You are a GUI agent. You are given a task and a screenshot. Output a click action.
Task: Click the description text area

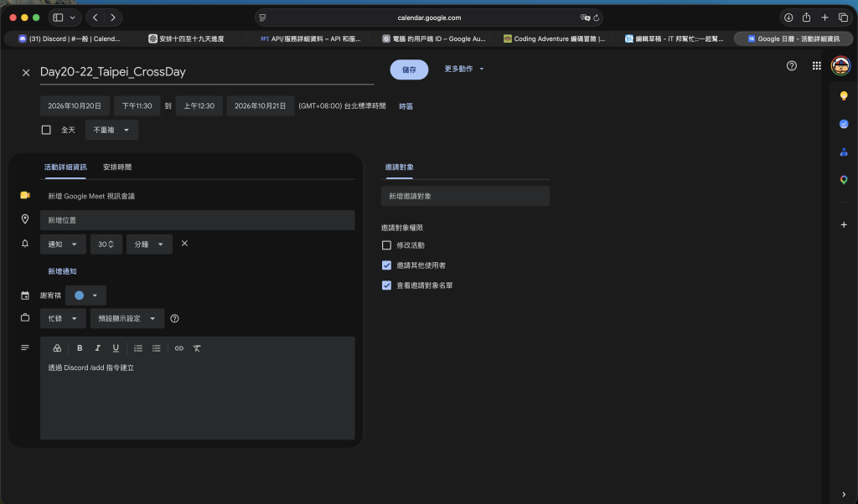pos(198,399)
